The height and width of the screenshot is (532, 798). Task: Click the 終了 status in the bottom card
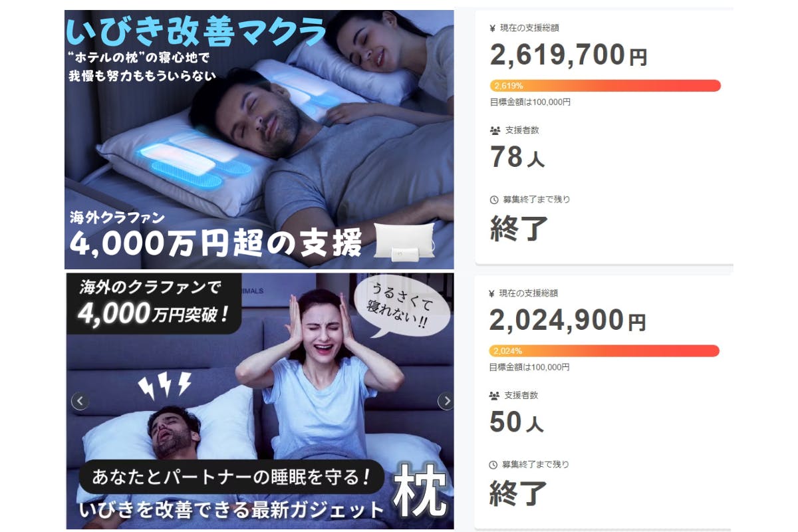[x=519, y=493]
